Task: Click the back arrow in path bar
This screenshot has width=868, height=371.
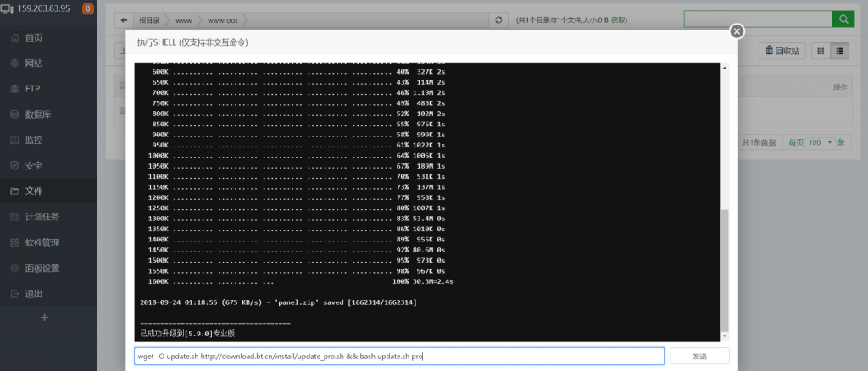Action: [x=125, y=19]
